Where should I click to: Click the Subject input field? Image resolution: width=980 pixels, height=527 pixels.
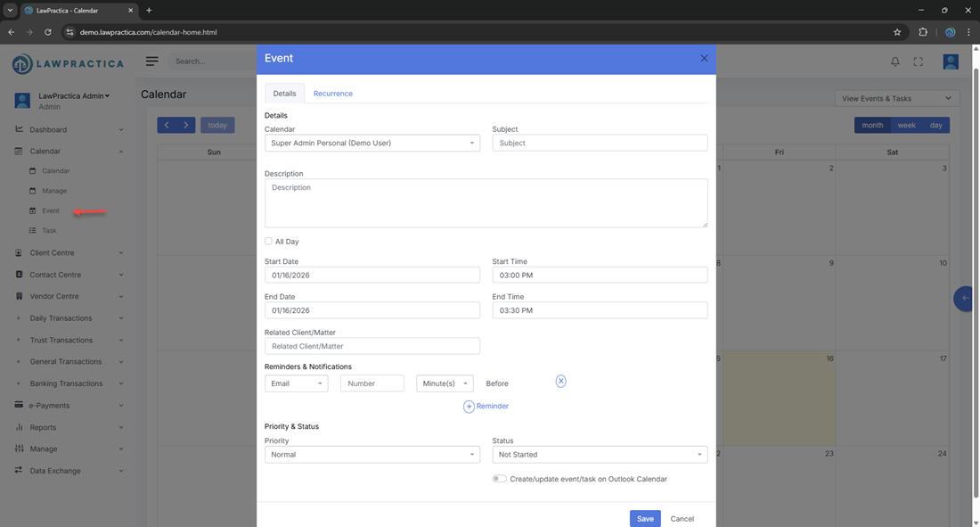click(600, 143)
